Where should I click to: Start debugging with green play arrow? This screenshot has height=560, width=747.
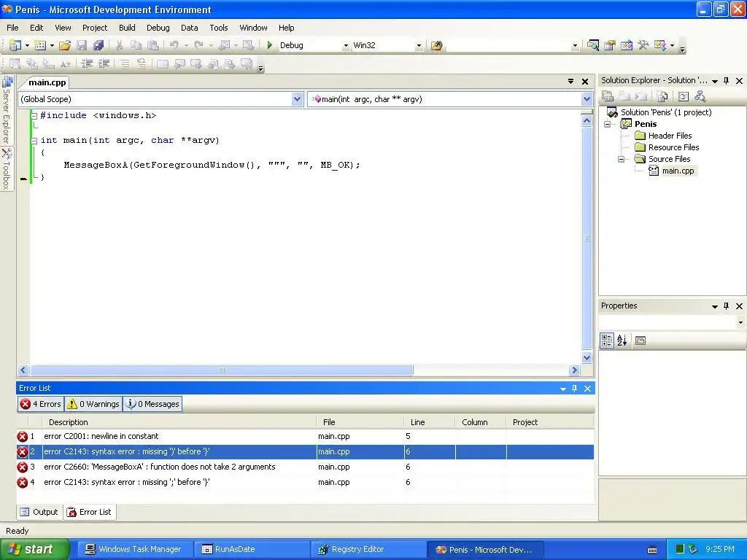[x=270, y=45]
